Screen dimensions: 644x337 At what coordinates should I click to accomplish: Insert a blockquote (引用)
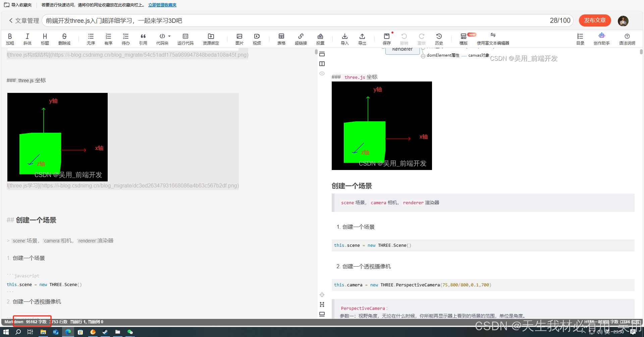(143, 39)
